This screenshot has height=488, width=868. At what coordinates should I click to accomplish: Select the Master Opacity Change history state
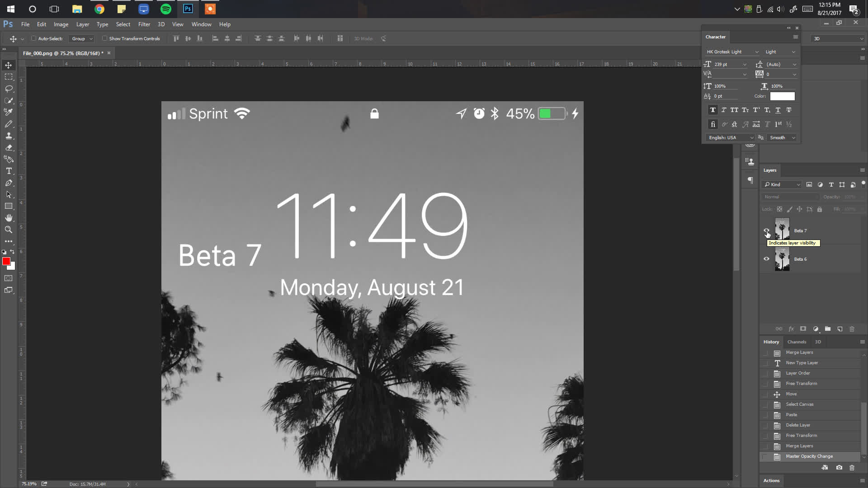point(810,456)
